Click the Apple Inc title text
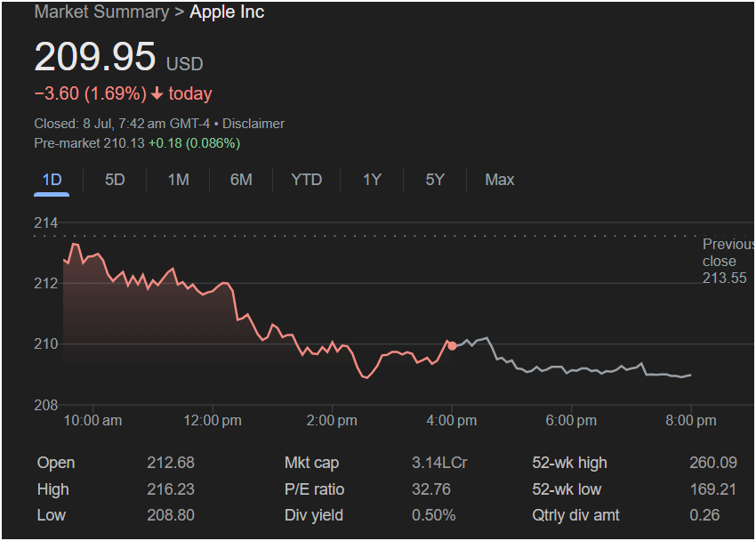The image size is (756, 541). (x=227, y=12)
